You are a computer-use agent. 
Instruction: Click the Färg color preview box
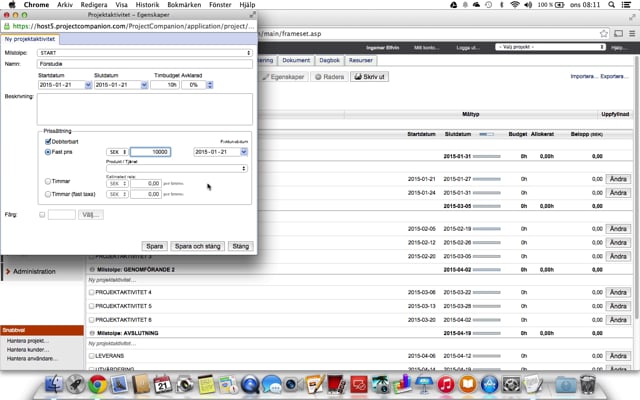pos(62,214)
